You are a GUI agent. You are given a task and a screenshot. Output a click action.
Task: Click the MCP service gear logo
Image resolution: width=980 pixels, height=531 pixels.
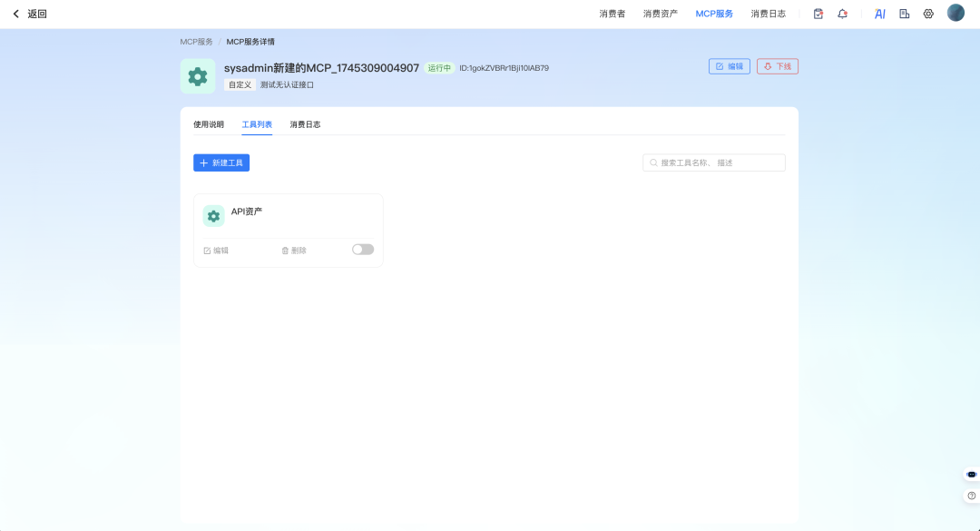[198, 76]
